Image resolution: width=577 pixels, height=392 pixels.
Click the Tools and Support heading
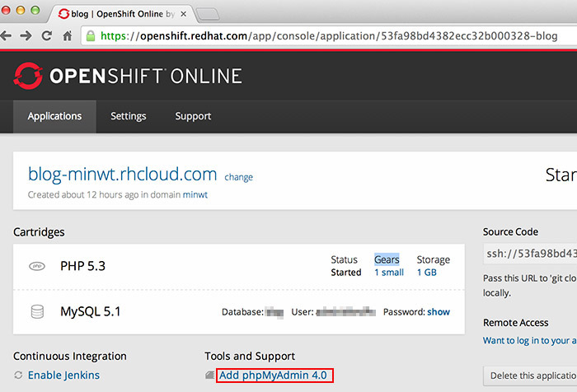(x=250, y=356)
